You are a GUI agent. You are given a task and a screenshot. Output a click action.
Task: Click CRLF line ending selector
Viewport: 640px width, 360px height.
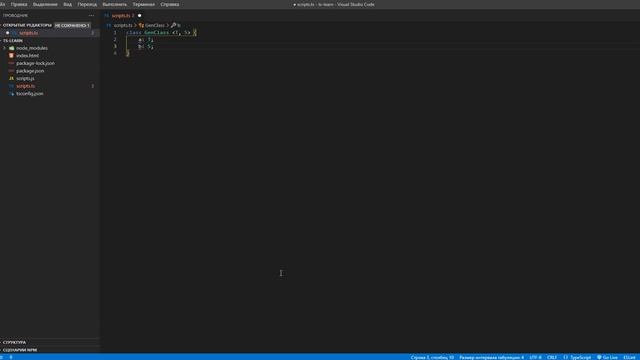click(552, 357)
